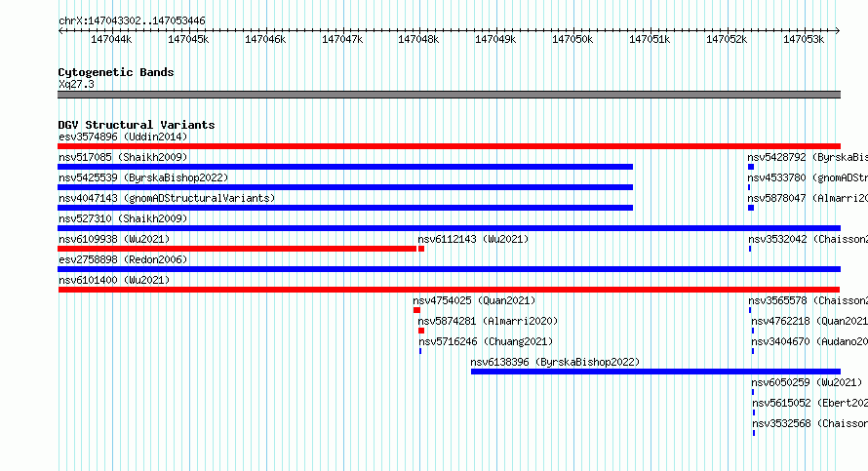Click the blue nsv517085 variant bar
The image size is (868, 471).
click(x=345, y=167)
